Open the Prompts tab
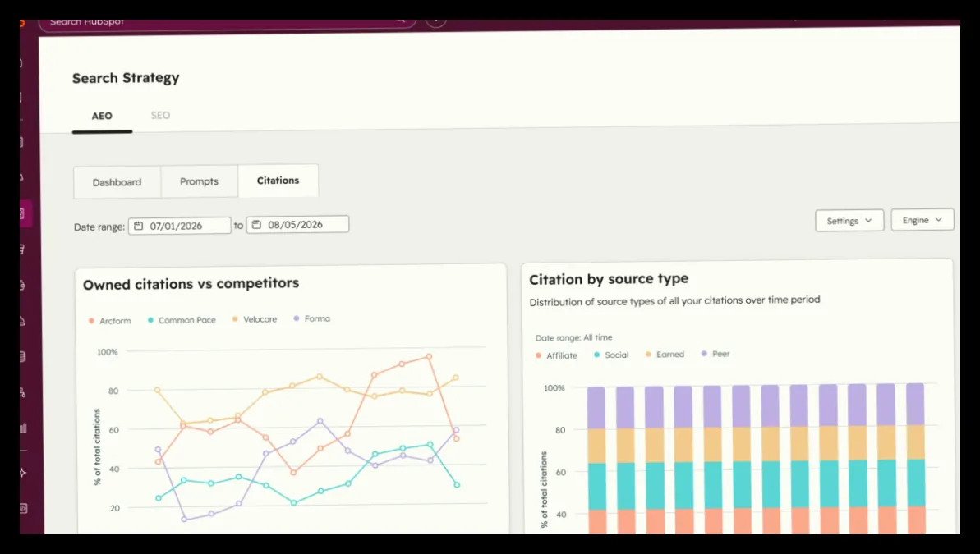Image resolution: width=980 pixels, height=554 pixels. pos(200,181)
